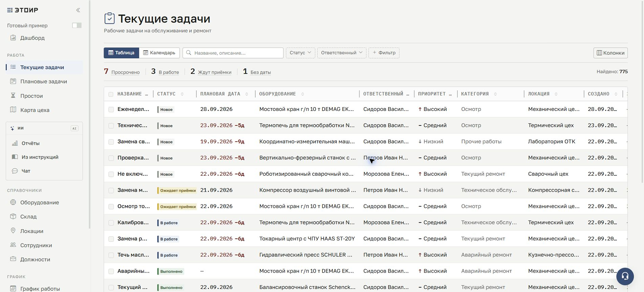Switch to the Календарь view tab
The height and width of the screenshot is (292, 644).
pyautogui.click(x=159, y=53)
